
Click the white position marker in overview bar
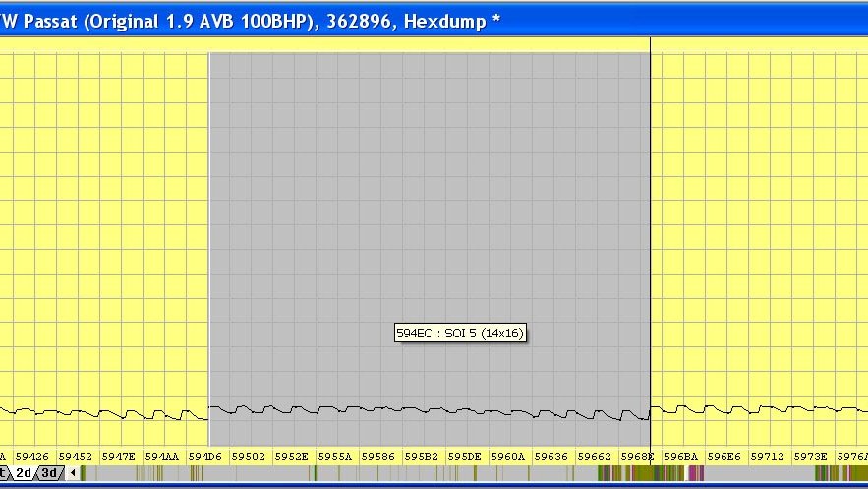[x=686, y=473]
